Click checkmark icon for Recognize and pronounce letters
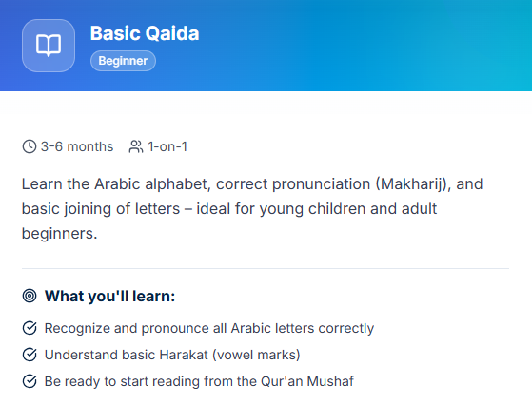 pyautogui.click(x=30, y=328)
